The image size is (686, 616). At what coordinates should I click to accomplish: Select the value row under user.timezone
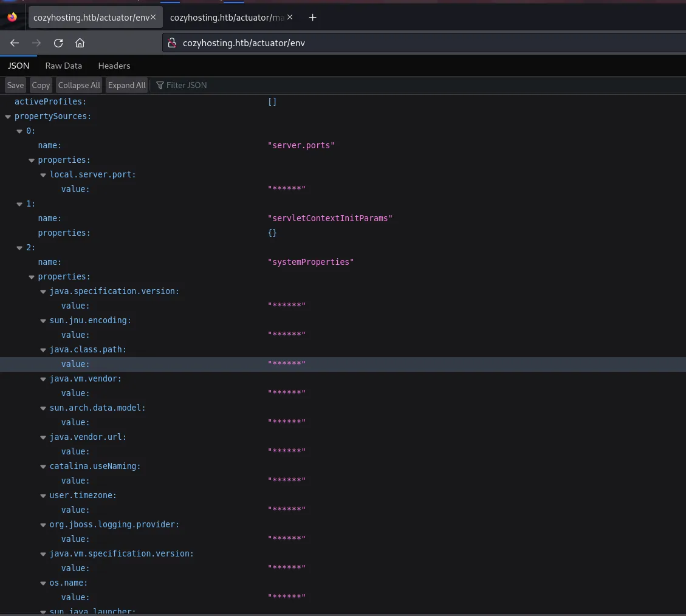[x=343, y=510]
